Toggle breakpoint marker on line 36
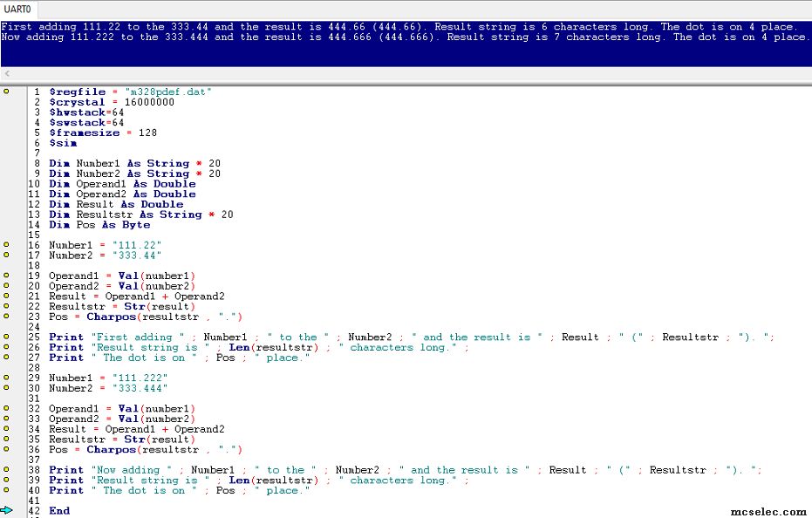 [x=7, y=449]
